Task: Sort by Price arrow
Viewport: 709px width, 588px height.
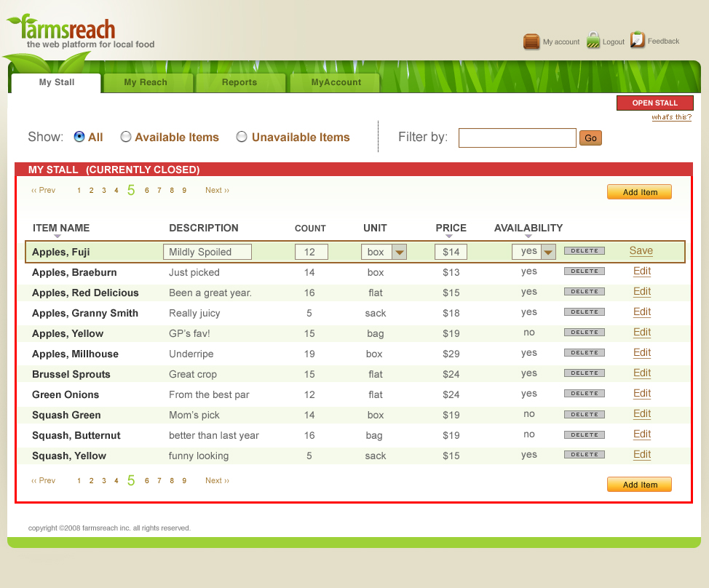Action: (x=449, y=237)
